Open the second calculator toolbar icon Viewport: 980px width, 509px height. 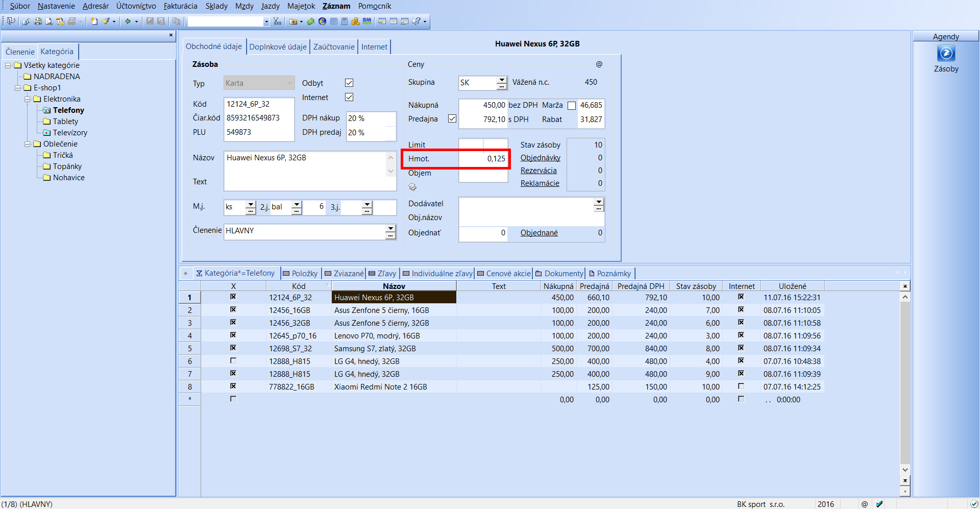tap(345, 21)
